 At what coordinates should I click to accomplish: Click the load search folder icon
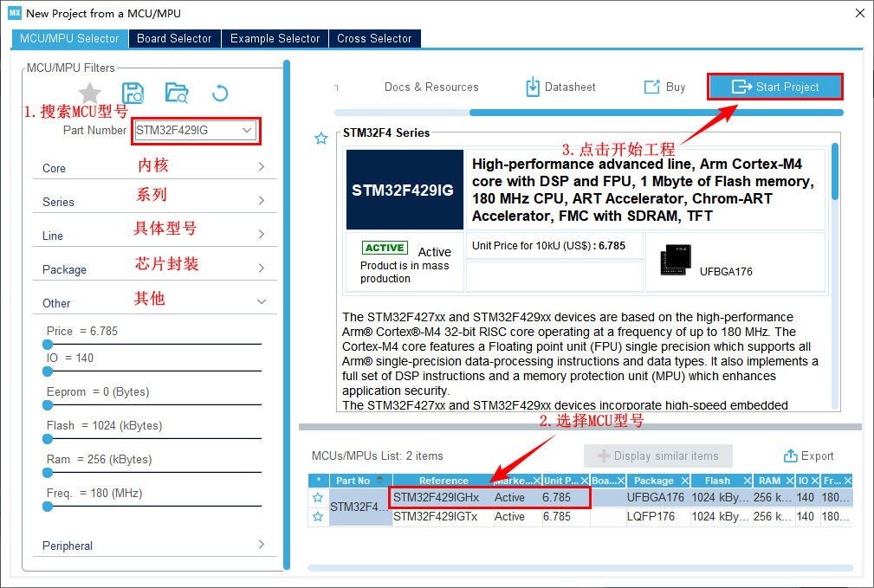177,94
